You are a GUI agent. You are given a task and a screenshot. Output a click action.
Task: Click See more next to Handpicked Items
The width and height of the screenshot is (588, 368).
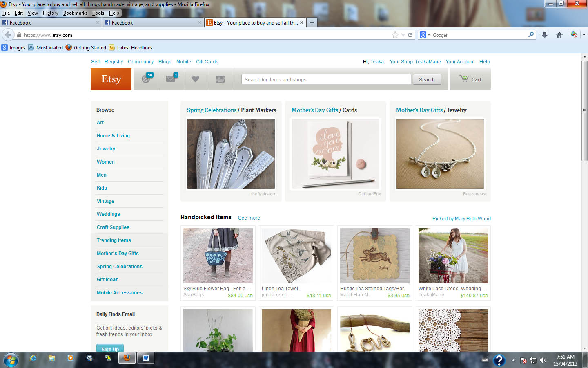coord(249,218)
